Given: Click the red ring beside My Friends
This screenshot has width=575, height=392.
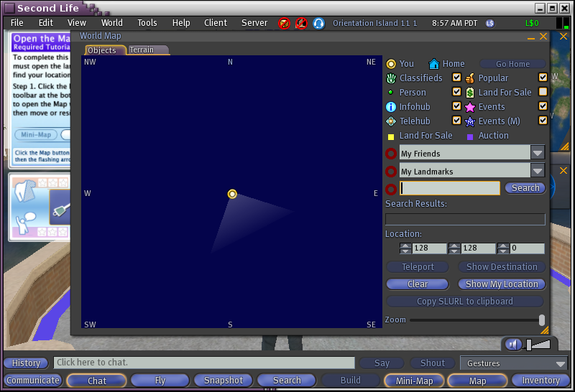Looking at the screenshot, I should tap(391, 154).
